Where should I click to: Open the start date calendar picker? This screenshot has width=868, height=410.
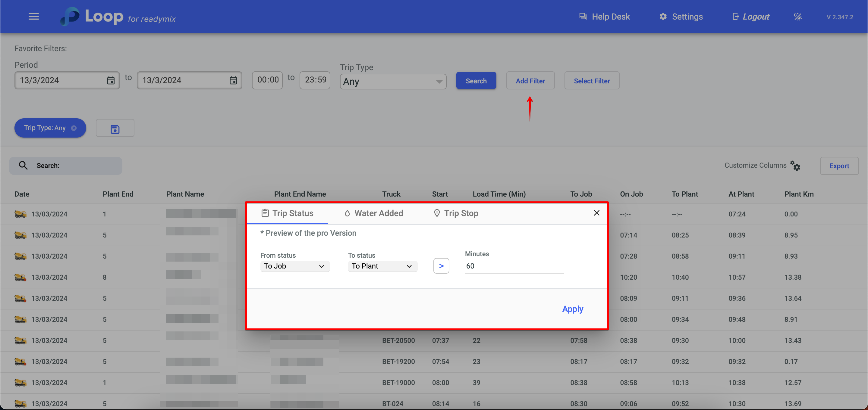tap(111, 80)
